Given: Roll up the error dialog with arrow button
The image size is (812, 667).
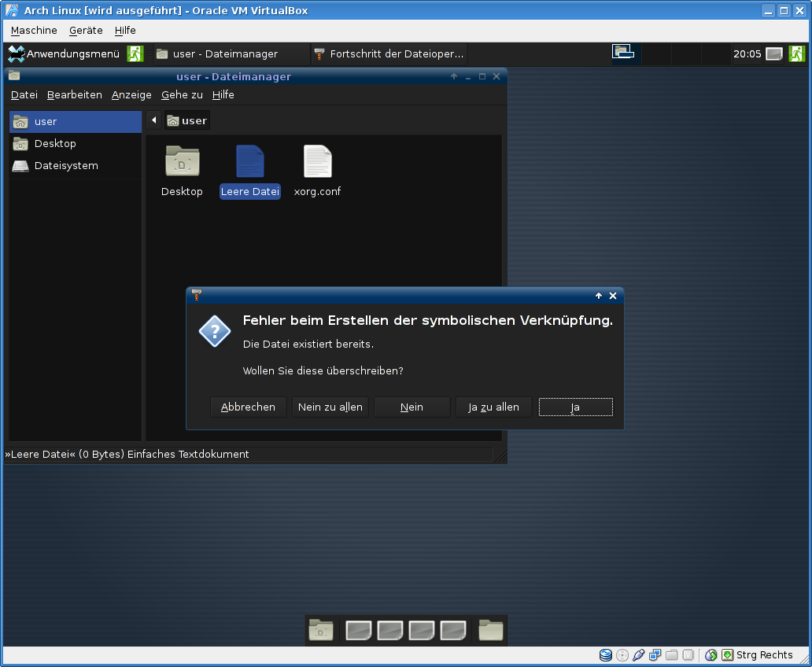Looking at the screenshot, I should (x=599, y=296).
